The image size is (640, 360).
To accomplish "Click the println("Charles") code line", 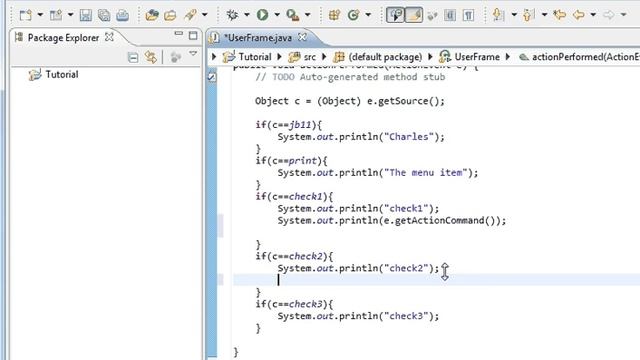I will tap(361, 137).
